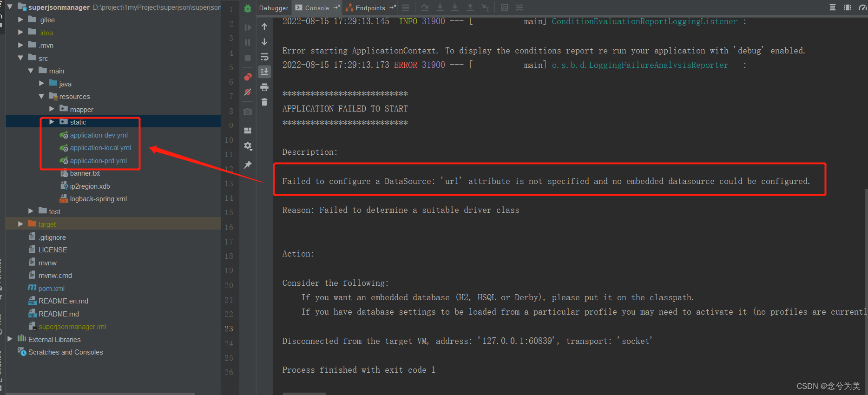Collapse the superjsonmanager project root
Screen dimensions: 868x395
click(10, 7)
